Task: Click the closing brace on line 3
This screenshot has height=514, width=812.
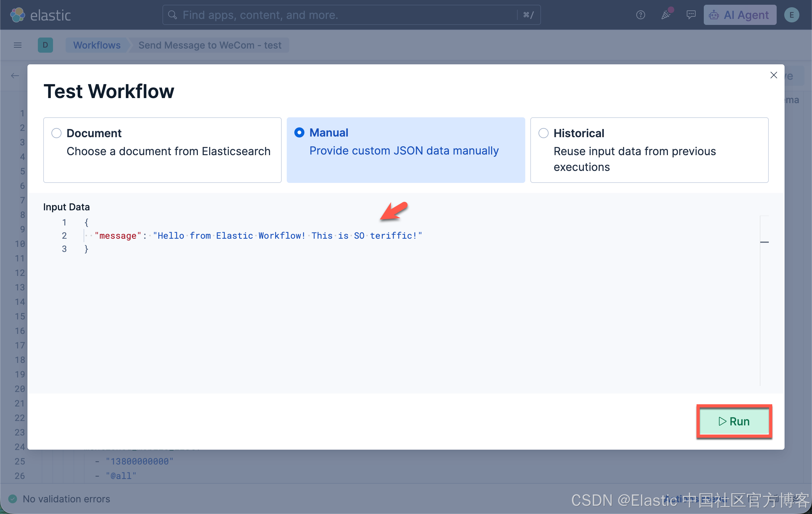Action: pyautogui.click(x=86, y=249)
